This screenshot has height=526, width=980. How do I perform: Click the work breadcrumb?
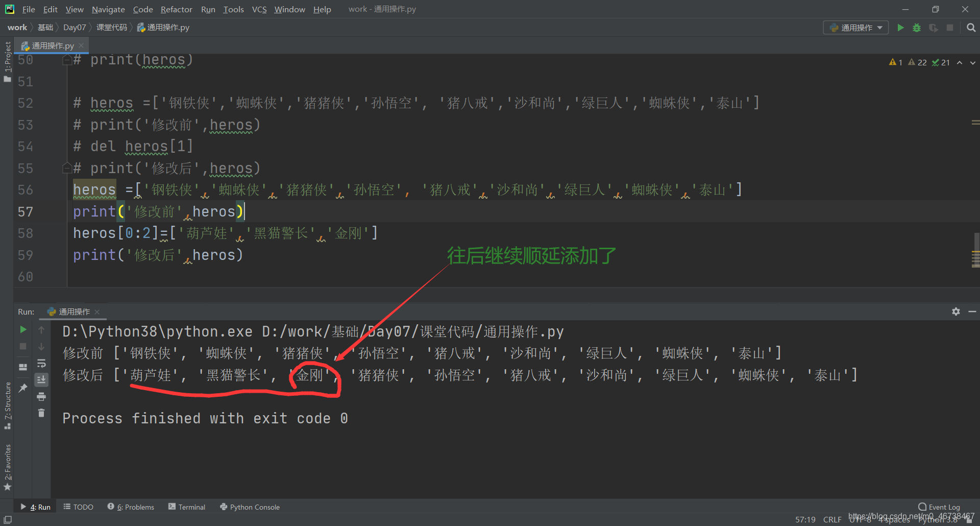(17, 28)
